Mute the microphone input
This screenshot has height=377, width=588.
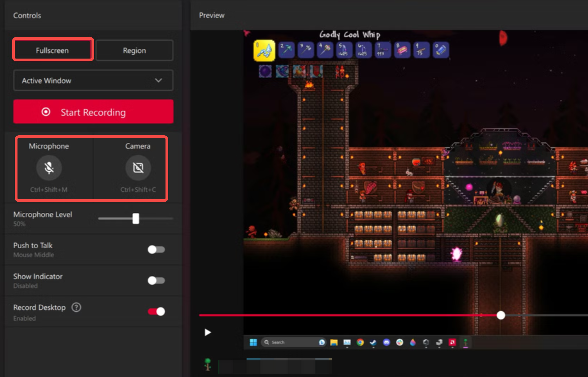tap(49, 168)
